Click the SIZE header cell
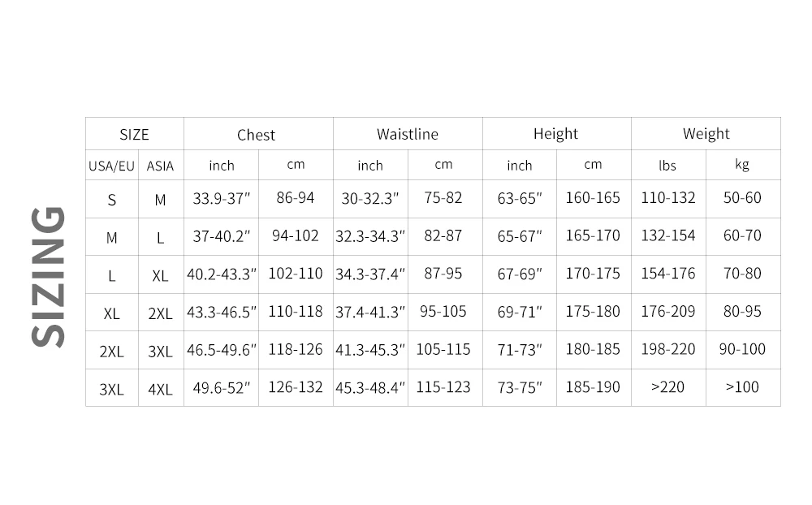Viewport: 812px width, 505px height. tap(134, 135)
